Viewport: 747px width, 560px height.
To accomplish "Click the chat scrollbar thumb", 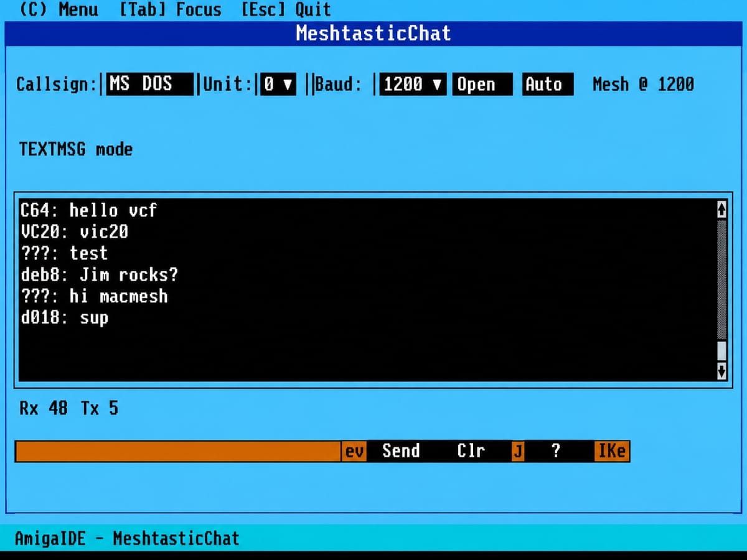I will [721, 350].
